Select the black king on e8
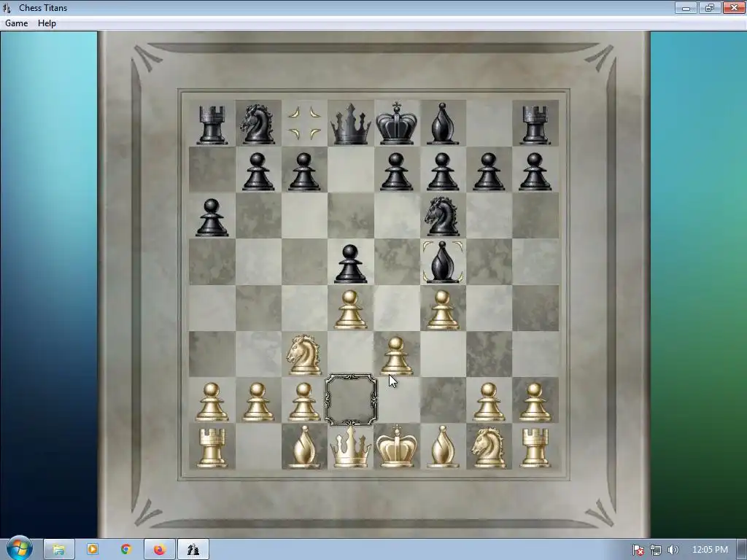This screenshot has width=747, height=560. pos(396,122)
